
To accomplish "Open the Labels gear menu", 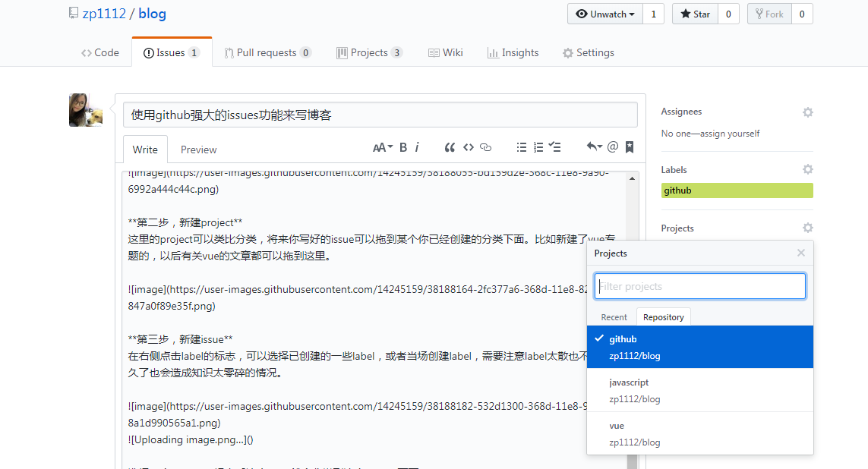I will [808, 169].
